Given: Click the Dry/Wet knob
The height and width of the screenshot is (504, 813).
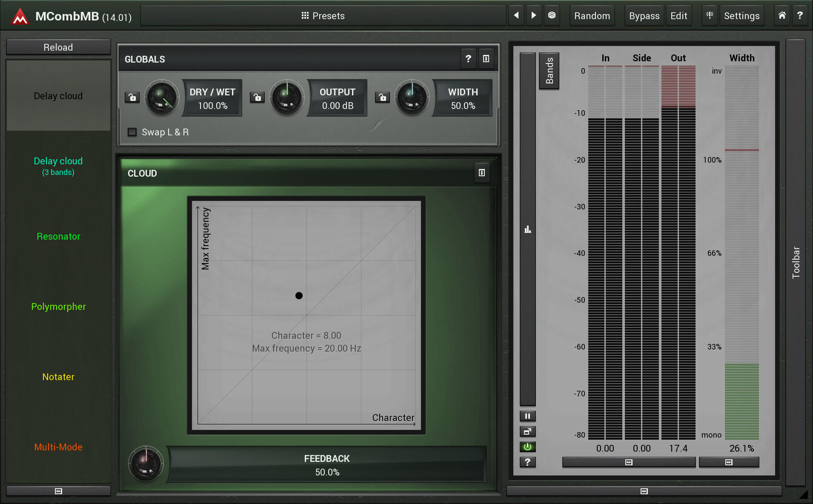Looking at the screenshot, I should (x=161, y=97).
